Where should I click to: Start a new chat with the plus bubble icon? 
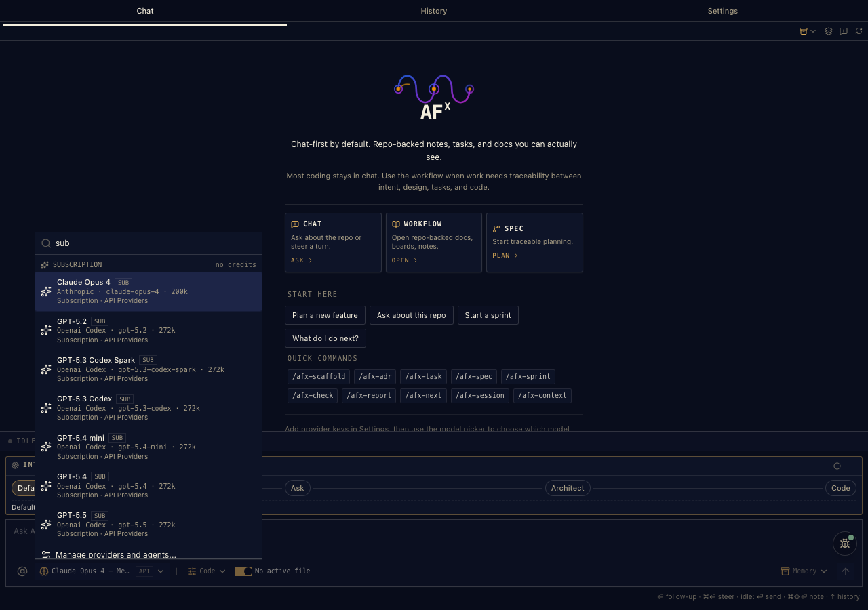pos(844,31)
